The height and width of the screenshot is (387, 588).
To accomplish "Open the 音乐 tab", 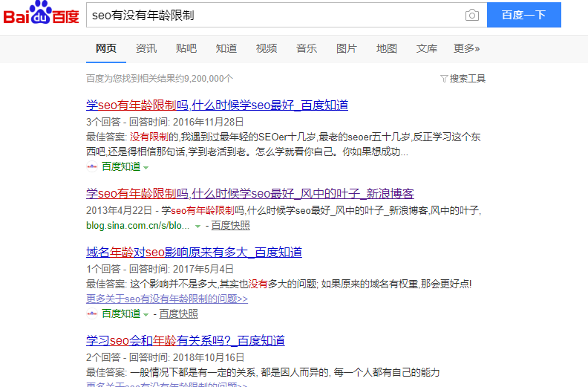I will tap(307, 48).
